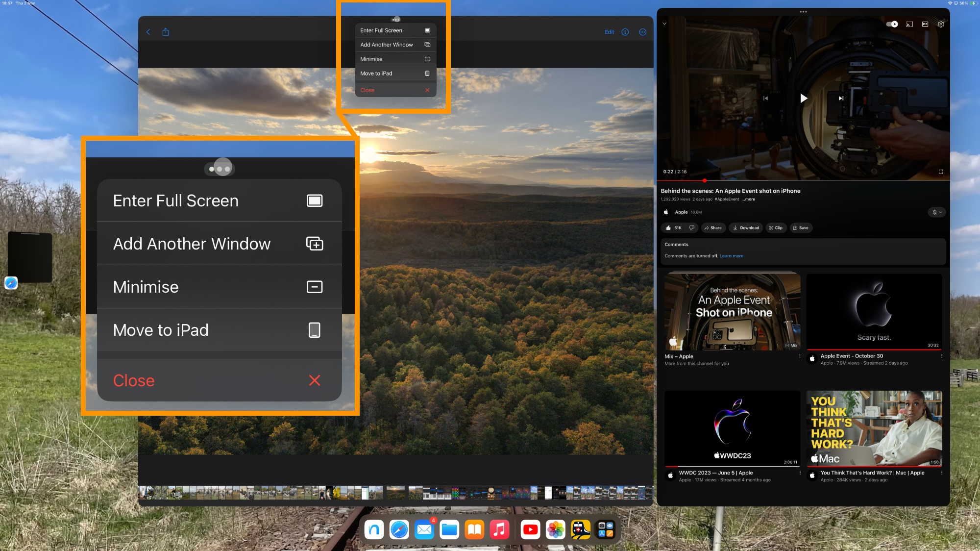
Task: Select the video title Behind the scenes
Action: (x=731, y=191)
